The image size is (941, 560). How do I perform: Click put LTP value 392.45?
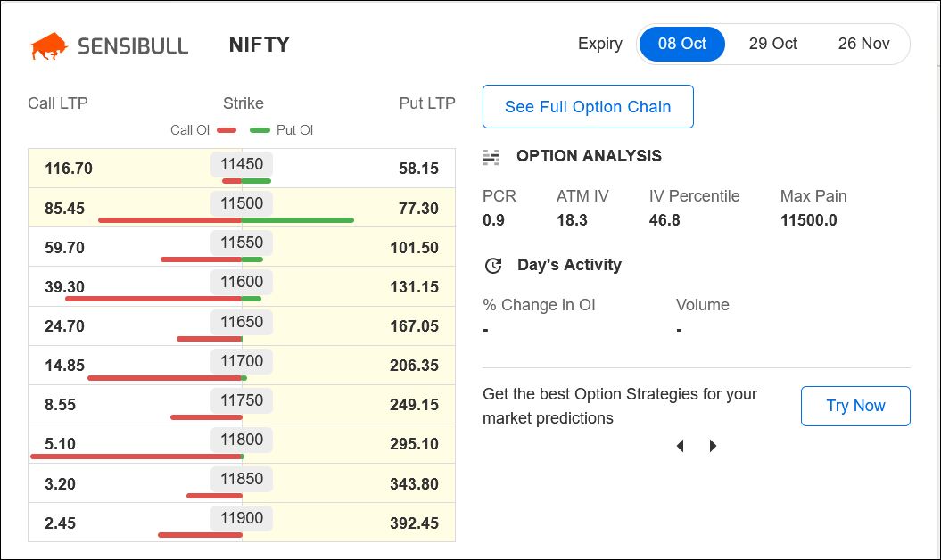414,523
